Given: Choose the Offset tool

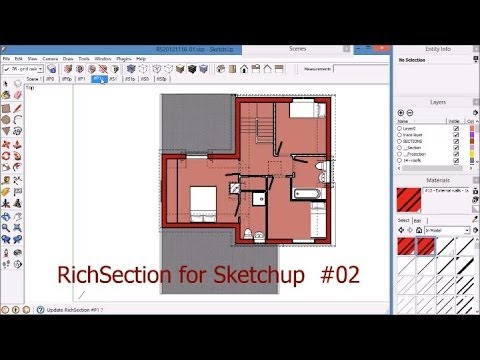Looking at the screenshot, I should (18, 167).
